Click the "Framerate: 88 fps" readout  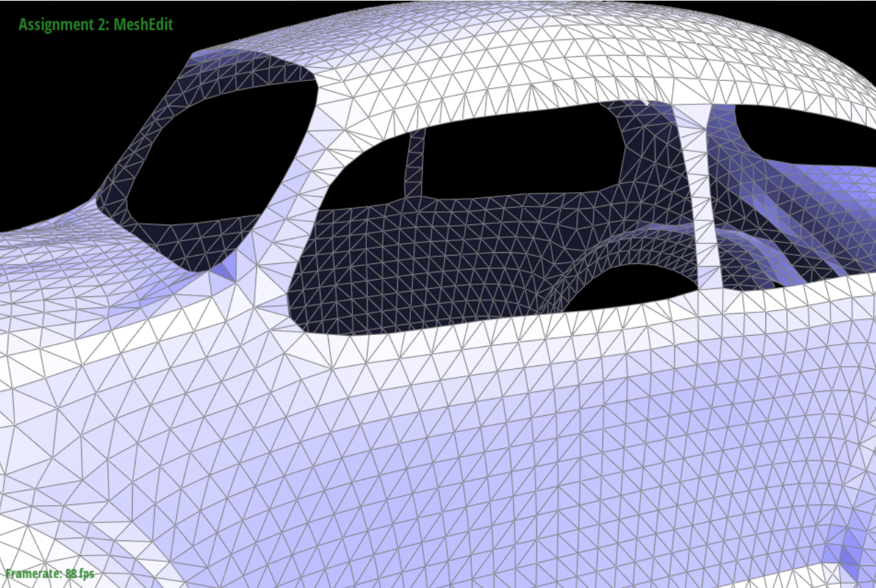click(50, 573)
